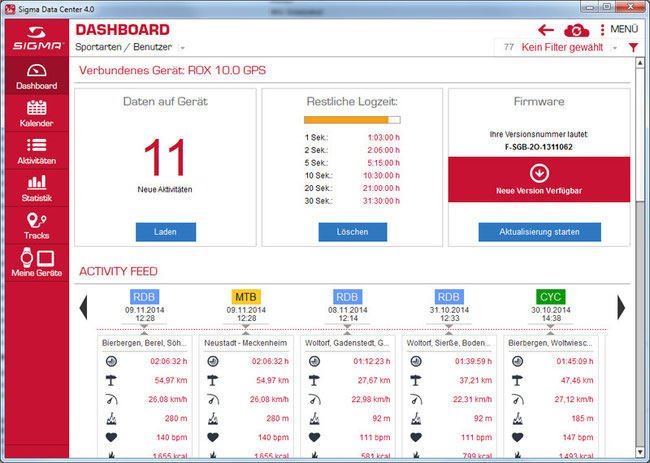Image resolution: width=650 pixels, height=463 pixels.
Task: Click the 10 Sek. value 10:30:00 h
Action: pyautogui.click(x=381, y=176)
